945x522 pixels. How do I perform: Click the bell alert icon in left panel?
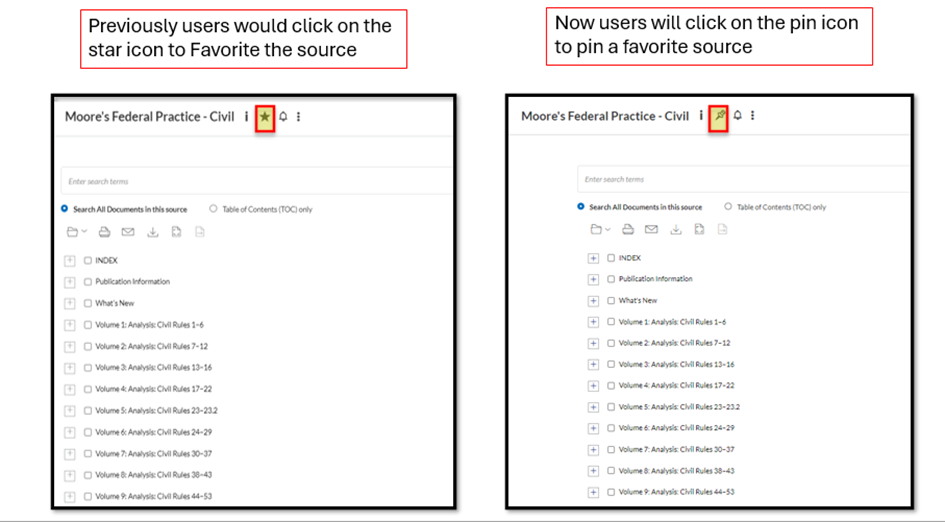[283, 117]
